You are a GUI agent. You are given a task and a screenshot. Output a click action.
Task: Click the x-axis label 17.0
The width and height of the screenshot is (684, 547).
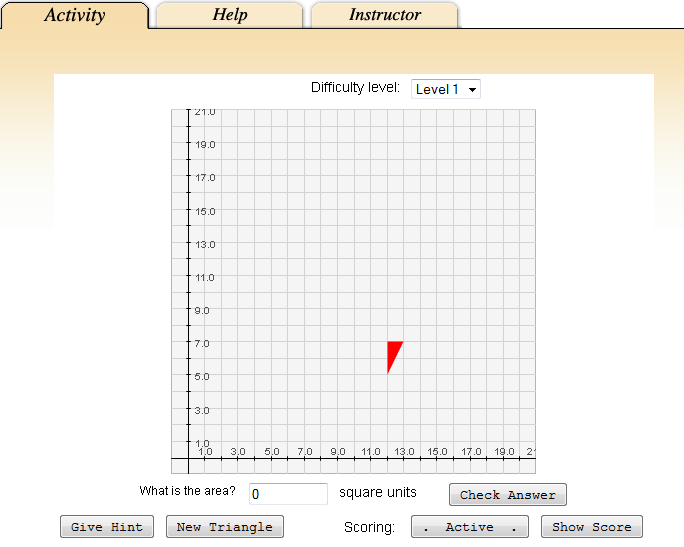pos(471,451)
